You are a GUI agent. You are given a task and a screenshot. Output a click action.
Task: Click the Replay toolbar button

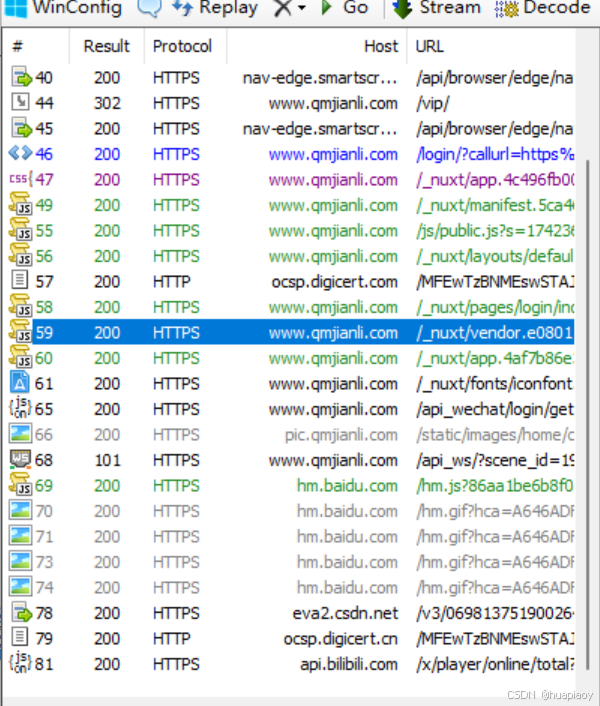coord(215,8)
